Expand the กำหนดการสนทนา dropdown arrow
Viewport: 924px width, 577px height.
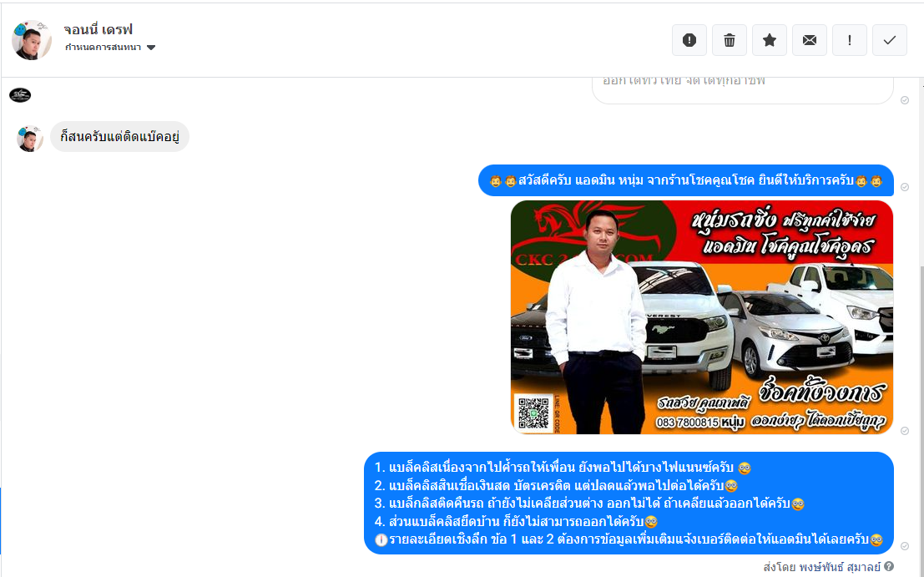151,48
